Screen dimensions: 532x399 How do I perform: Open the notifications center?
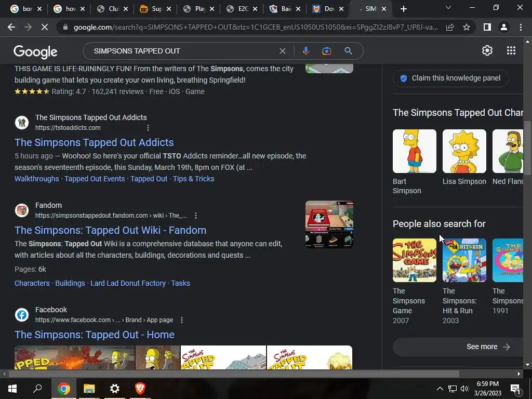pyautogui.click(x=516, y=389)
